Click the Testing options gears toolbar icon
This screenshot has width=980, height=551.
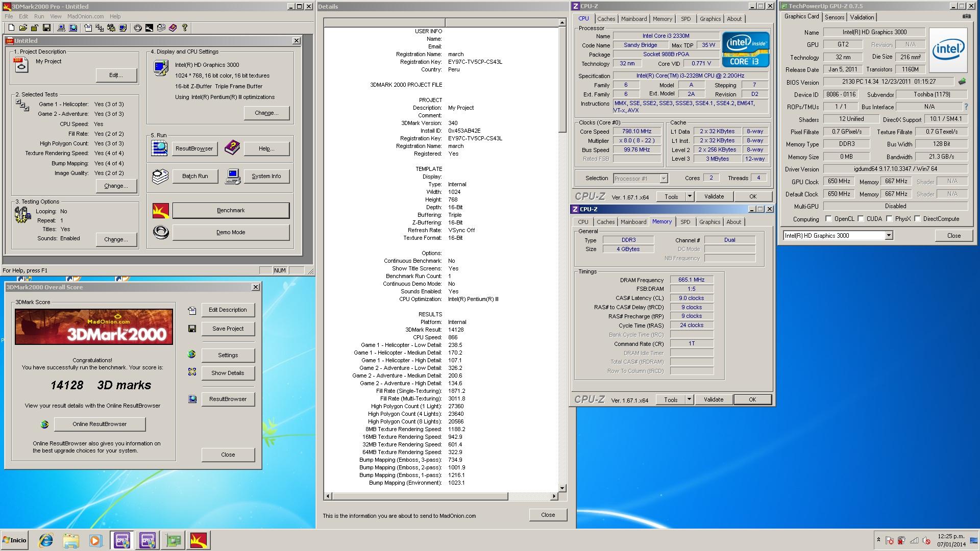coord(111,28)
